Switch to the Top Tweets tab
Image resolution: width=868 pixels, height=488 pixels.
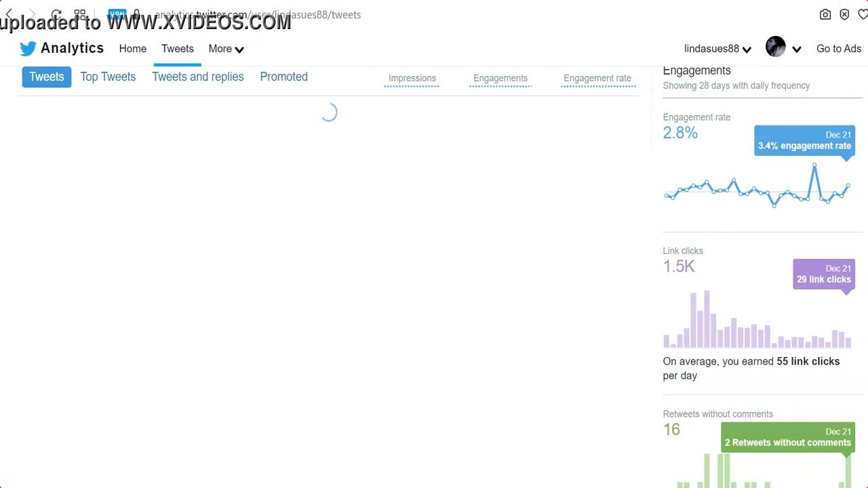[108, 77]
